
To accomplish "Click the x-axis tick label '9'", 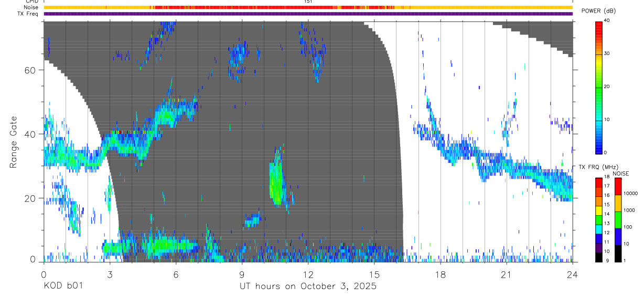I will 242,274.
